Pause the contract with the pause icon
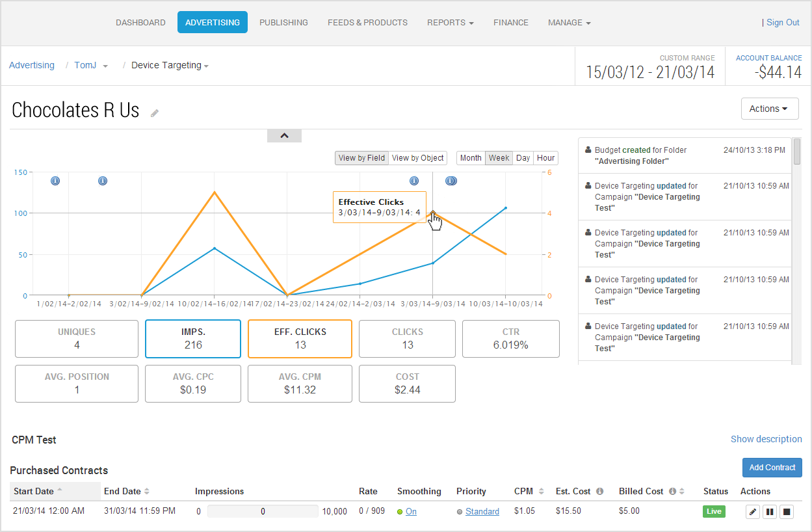 click(x=770, y=512)
